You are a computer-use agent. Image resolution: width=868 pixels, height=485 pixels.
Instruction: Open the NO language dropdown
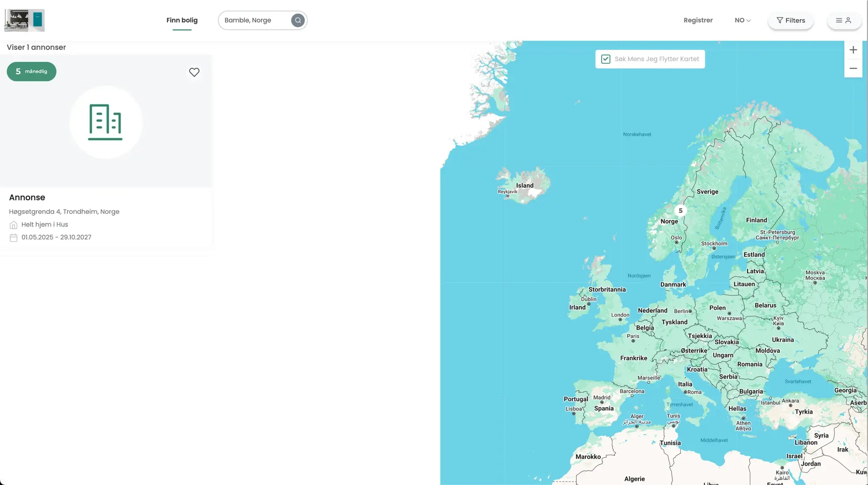[743, 20]
